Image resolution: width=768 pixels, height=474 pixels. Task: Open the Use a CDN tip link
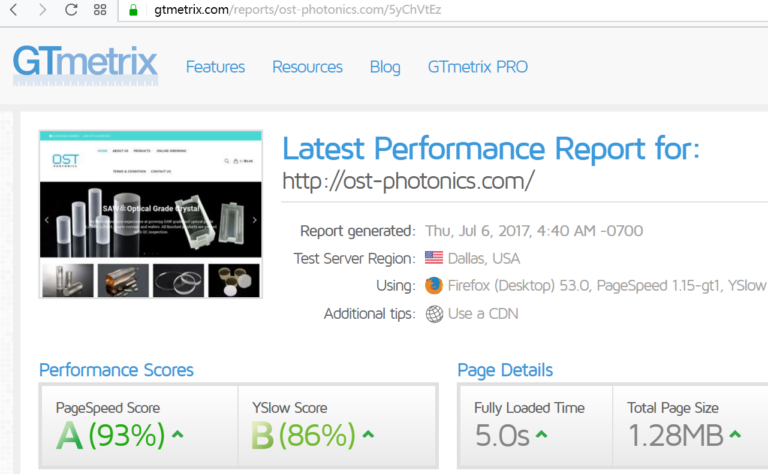pyautogui.click(x=483, y=313)
